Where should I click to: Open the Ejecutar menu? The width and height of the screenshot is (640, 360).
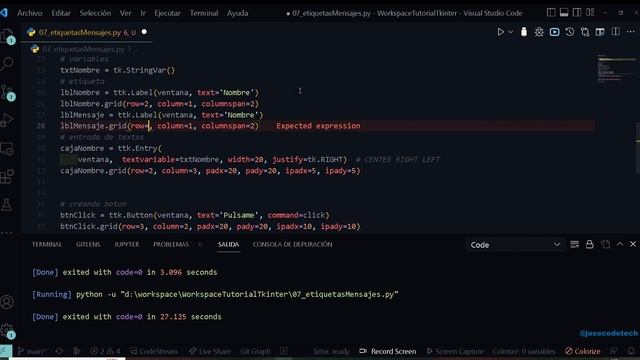tap(167, 13)
